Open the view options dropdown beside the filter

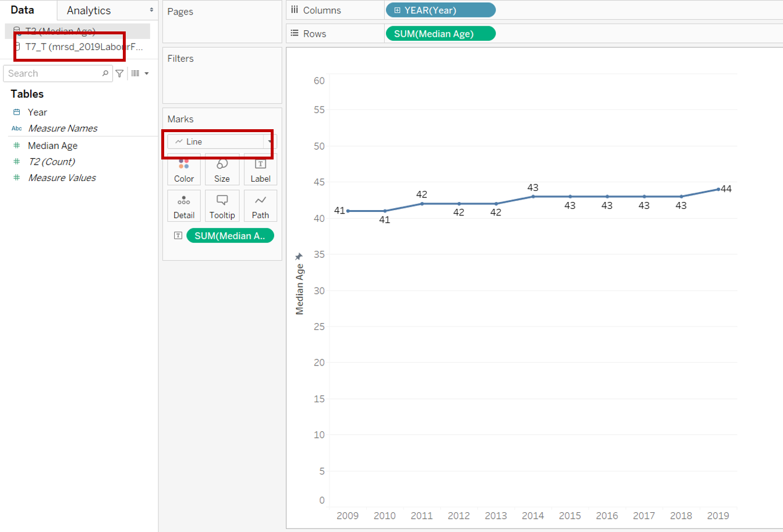click(x=140, y=73)
